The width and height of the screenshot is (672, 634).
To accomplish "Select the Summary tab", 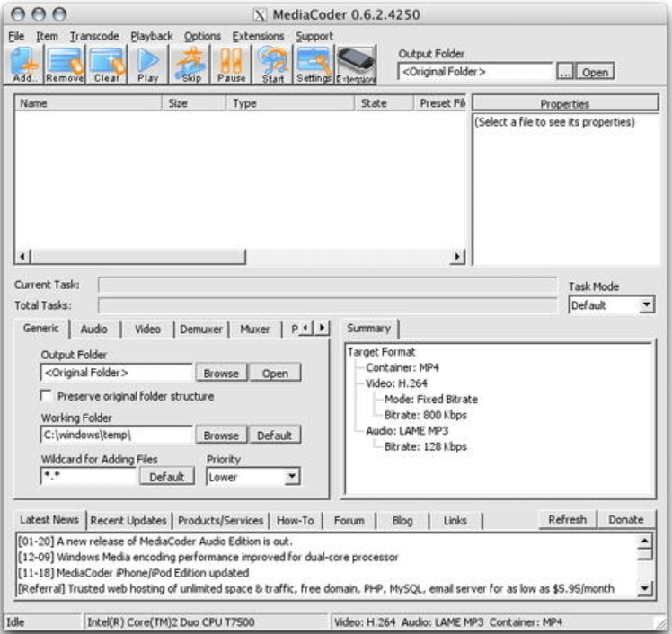I will point(368,328).
